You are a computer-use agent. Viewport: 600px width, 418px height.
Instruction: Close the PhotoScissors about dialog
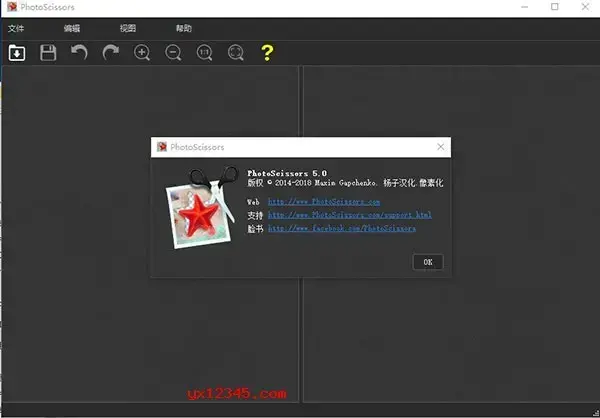click(440, 147)
